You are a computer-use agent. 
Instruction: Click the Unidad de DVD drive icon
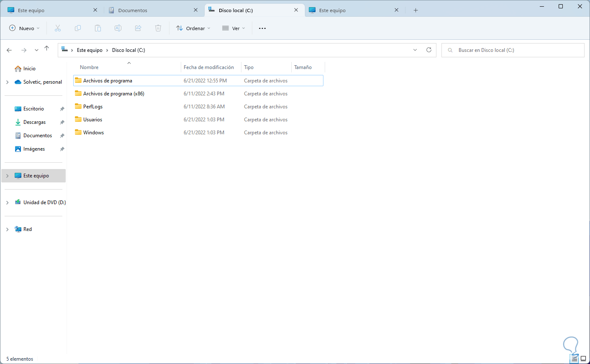(x=18, y=202)
